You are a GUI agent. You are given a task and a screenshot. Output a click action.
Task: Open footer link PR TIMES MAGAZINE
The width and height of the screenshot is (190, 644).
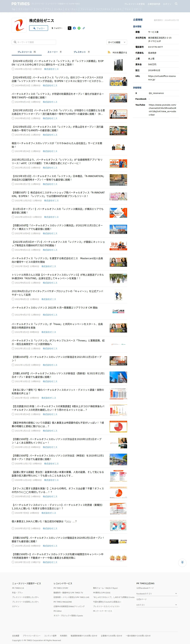pyautogui.click(x=63, y=602)
